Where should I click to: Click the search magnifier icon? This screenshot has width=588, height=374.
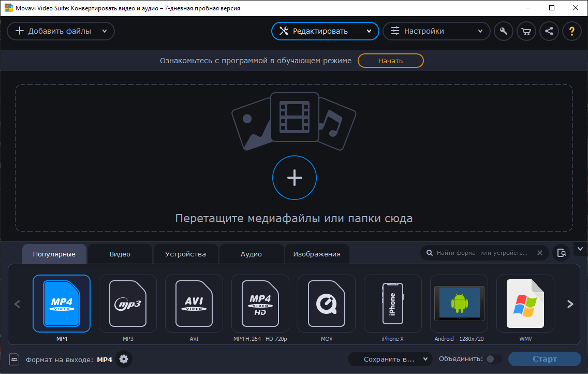[430, 253]
